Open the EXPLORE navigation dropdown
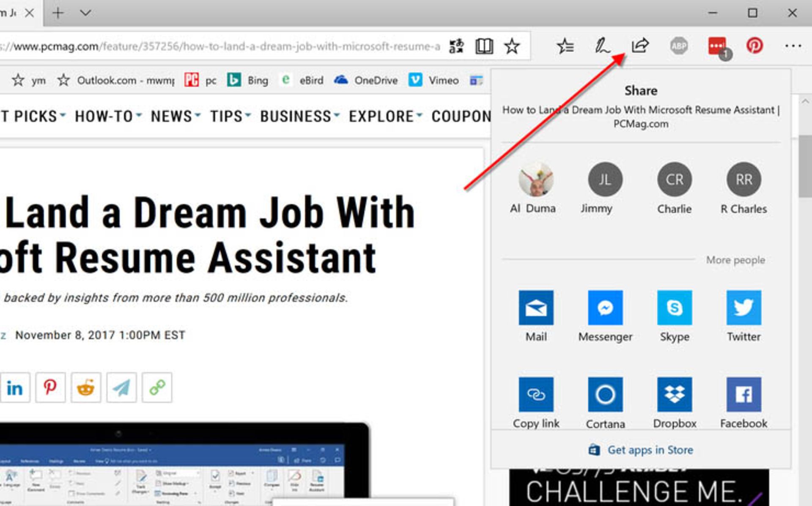Image resolution: width=812 pixels, height=506 pixels. coord(385,116)
